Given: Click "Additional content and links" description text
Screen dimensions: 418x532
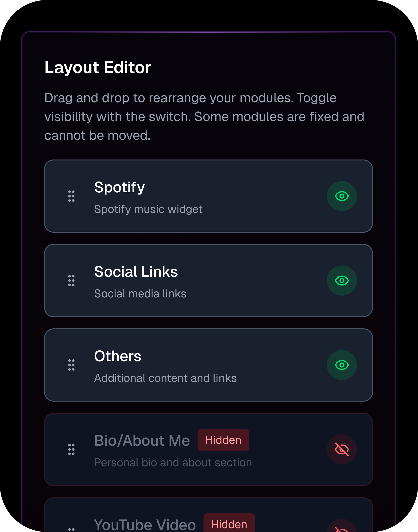Looking at the screenshot, I should (x=165, y=378).
